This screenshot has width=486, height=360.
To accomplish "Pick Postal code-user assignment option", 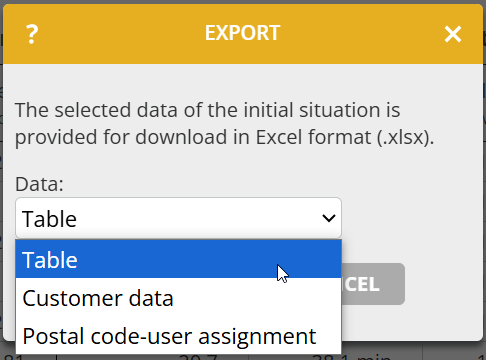I will [x=178, y=336].
